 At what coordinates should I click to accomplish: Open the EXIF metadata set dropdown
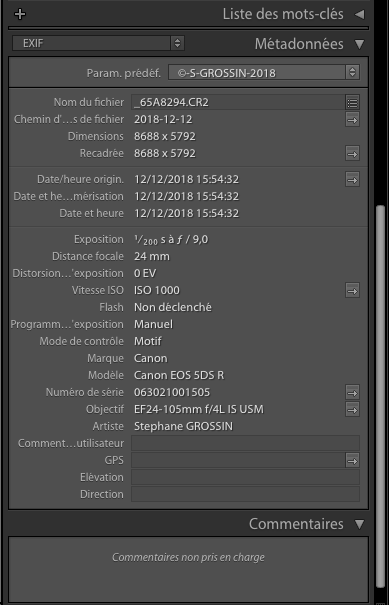[x=98, y=43]
